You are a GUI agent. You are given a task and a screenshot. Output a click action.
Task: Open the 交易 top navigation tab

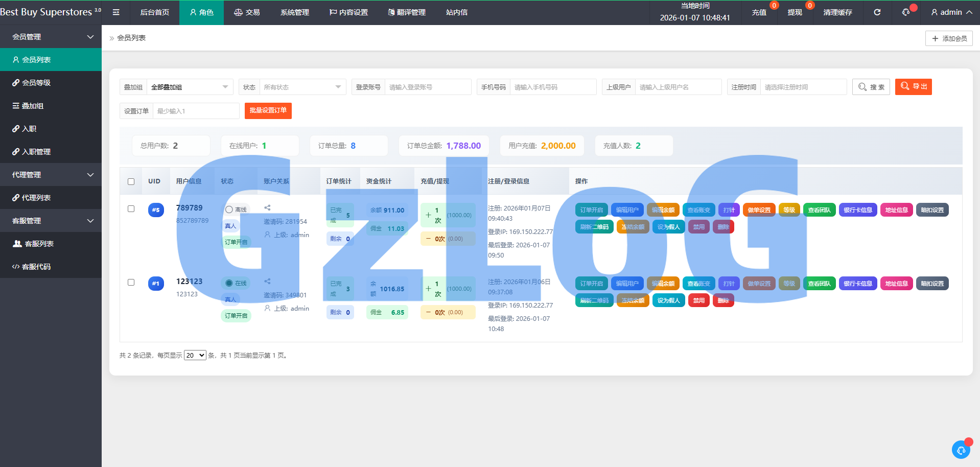(247, 12)
